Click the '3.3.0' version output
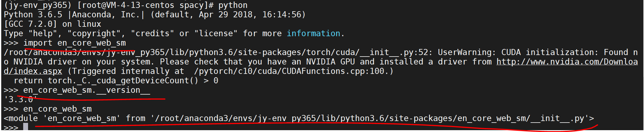This screenshot has height=132, width=644. coord(20,99)
